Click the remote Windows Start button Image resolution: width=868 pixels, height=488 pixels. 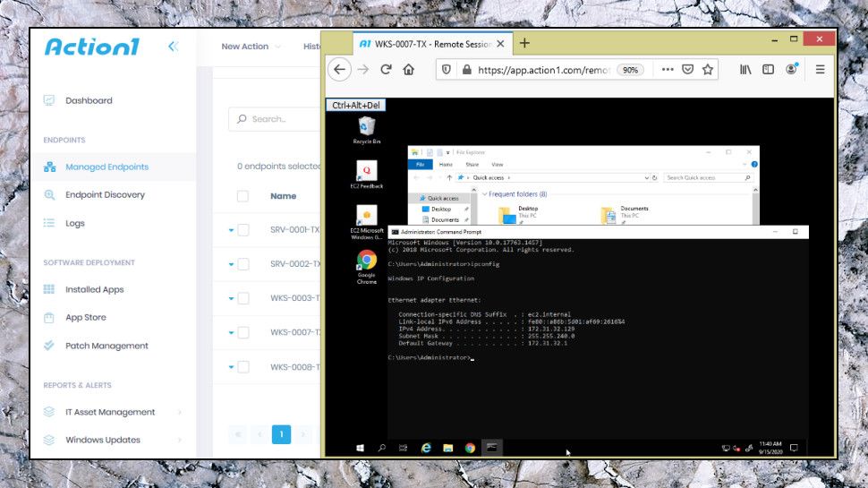[360, 448]
